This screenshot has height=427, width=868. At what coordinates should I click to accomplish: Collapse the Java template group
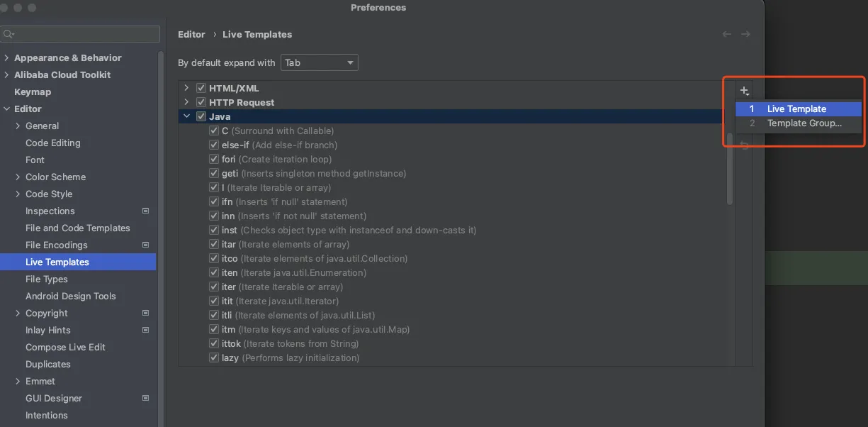click(x=187, y=116)
